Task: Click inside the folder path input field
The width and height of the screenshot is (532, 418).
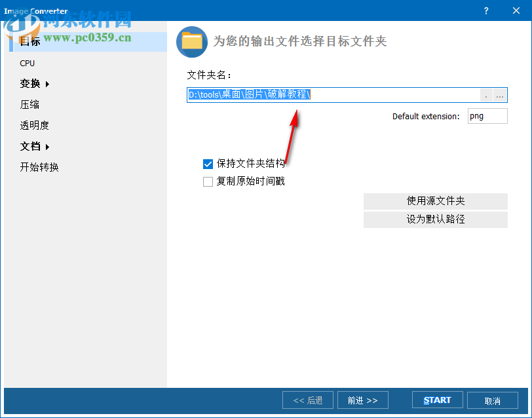Action: 328,94
